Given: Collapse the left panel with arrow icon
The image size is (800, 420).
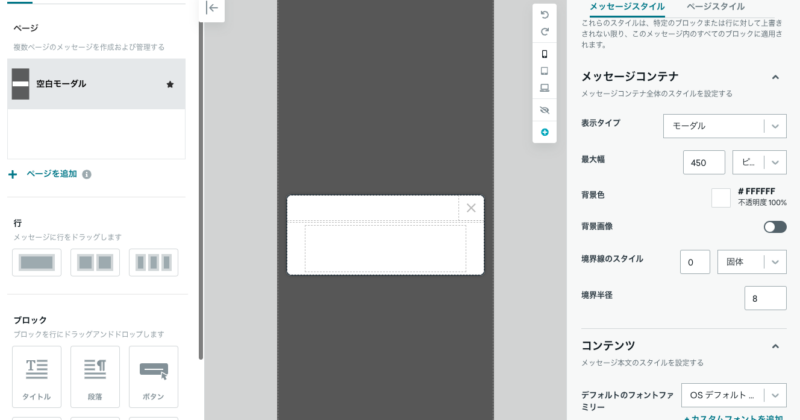Looking at the screenshot, I should 213,8.
